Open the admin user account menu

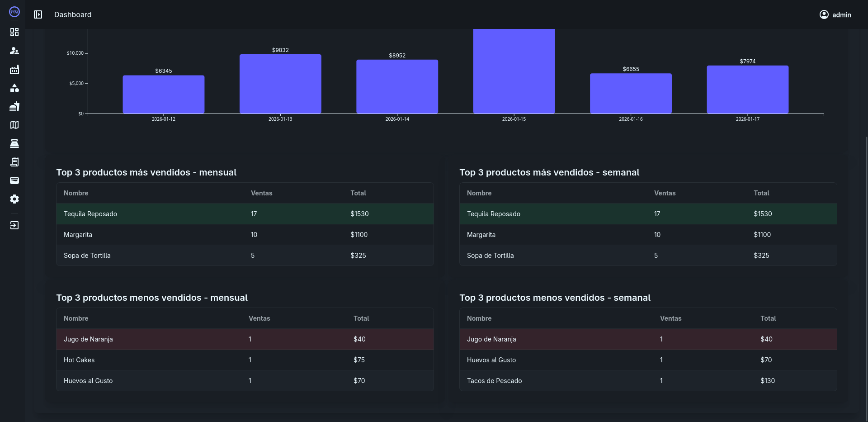point(835,14)
